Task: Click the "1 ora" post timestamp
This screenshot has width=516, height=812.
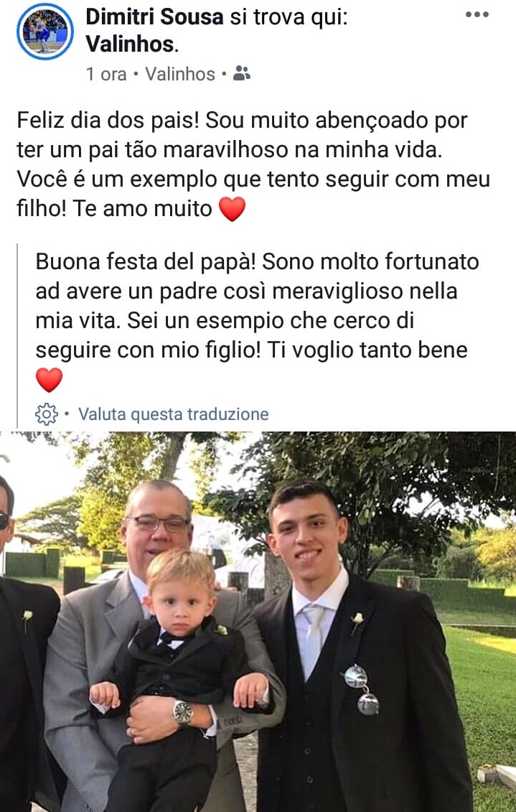Action: click(106, 74)
